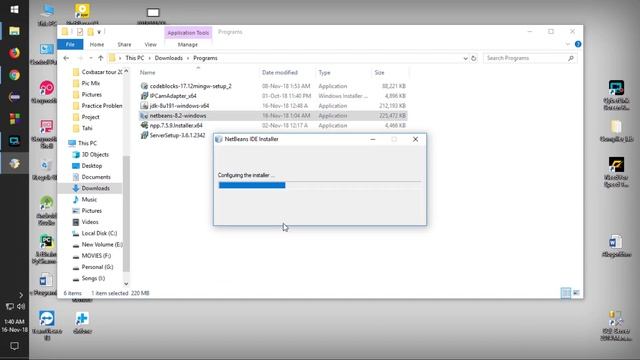Viewport: 640px width, 360px height.
Task: Open Pic Mix folder in sidebar
Action: click(90, 83)
